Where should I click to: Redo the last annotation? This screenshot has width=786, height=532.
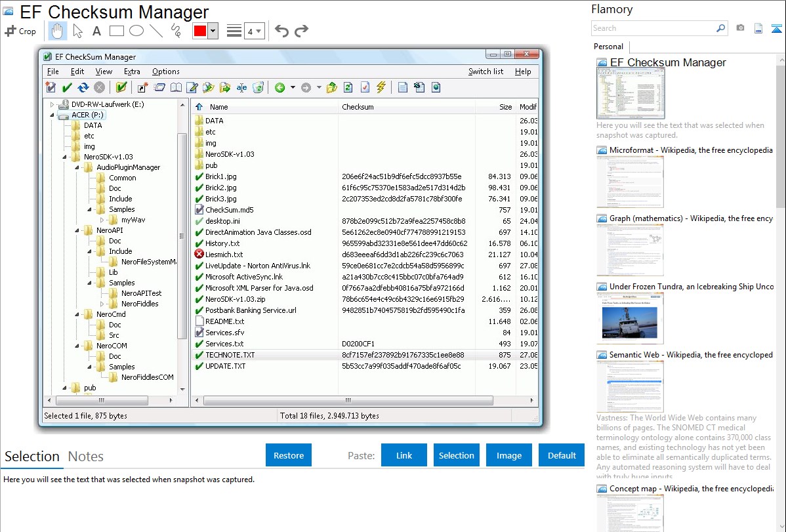pyautogui.click(x=301, y=31)
